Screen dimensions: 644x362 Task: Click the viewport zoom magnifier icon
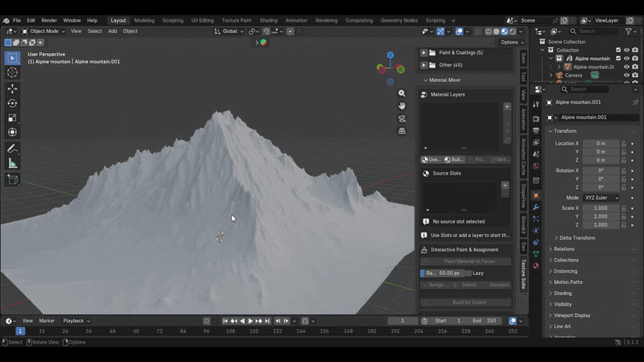point(402,93)
